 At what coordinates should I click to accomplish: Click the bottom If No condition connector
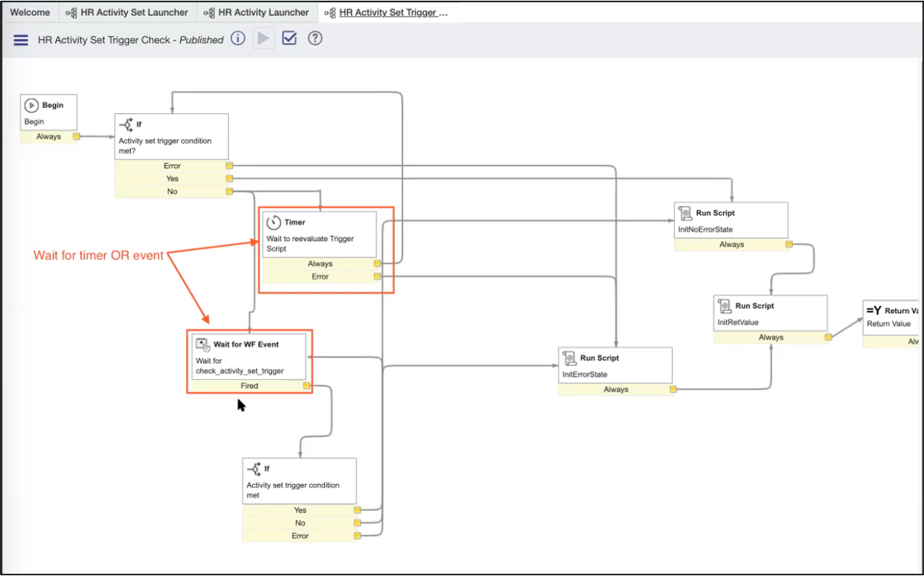tap(357, 523)
